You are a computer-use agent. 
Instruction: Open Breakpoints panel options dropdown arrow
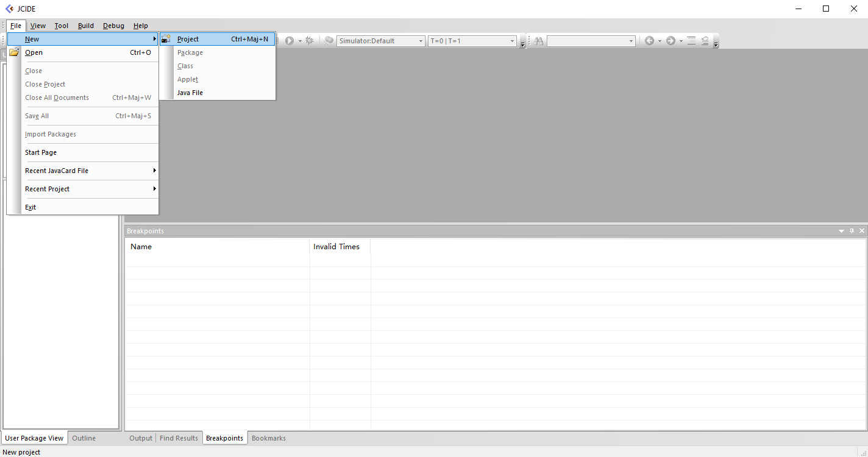841,231
